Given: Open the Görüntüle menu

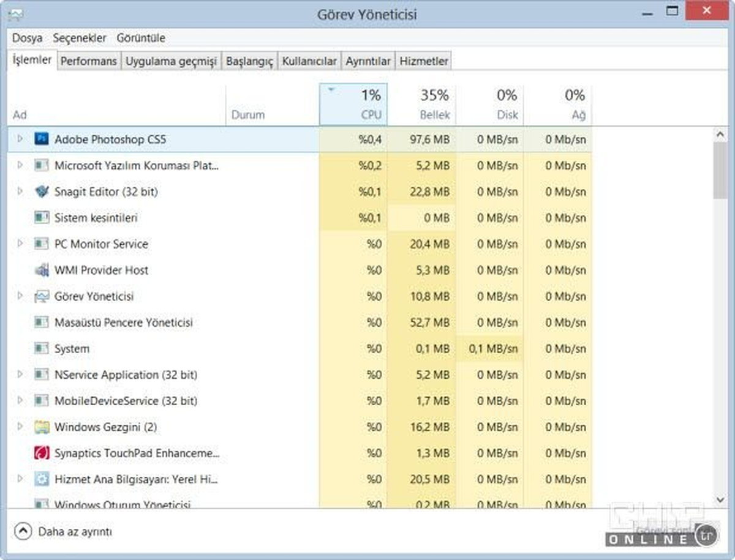Looking at the screenshot, I should coord(141,38).
